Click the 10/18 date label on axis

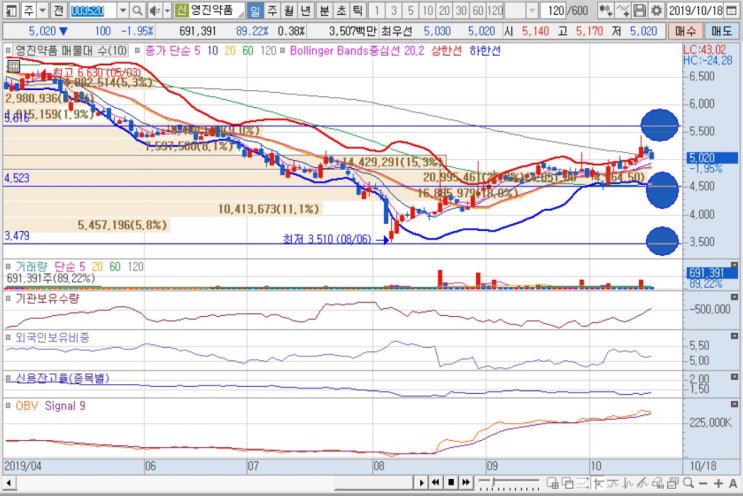click(x=703, y=466)
